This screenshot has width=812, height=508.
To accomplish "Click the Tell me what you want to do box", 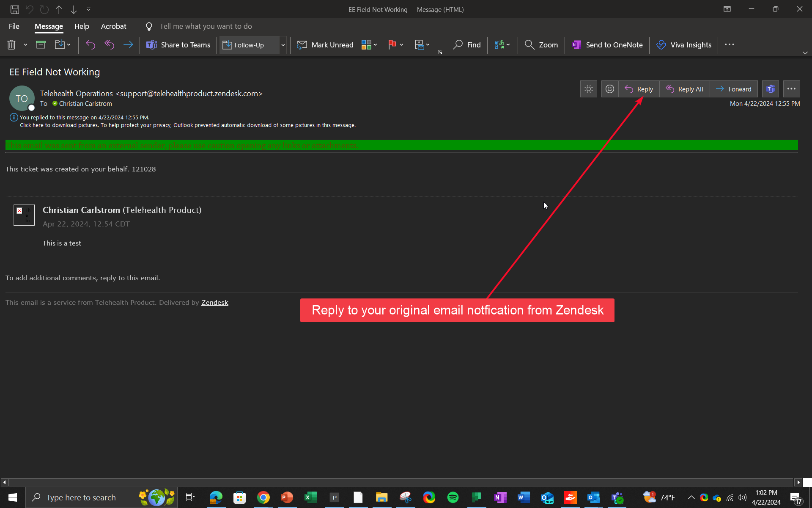I will point(206,26).
